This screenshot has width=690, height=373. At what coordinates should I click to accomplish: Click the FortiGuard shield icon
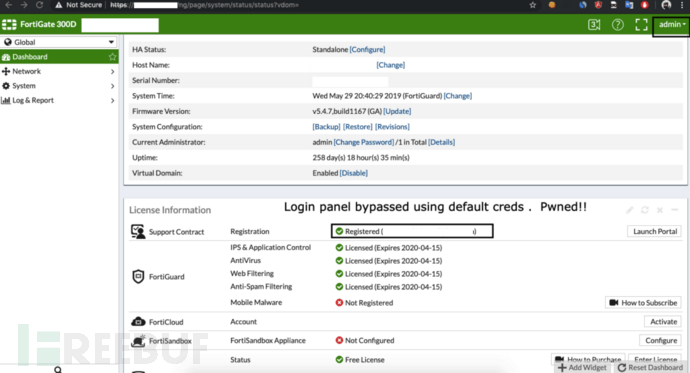tap(138, 277)
